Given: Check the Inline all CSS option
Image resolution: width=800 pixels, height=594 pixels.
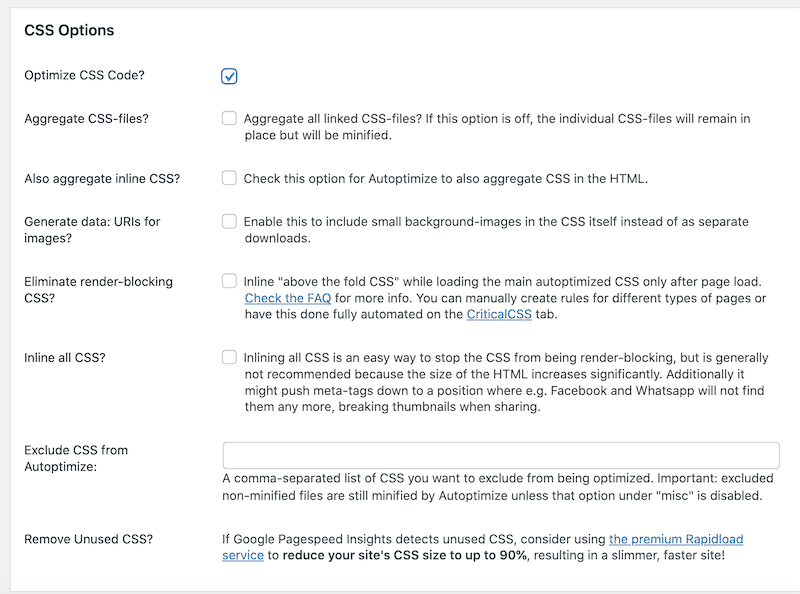Looking at the screenshot, I should [229, 357].
